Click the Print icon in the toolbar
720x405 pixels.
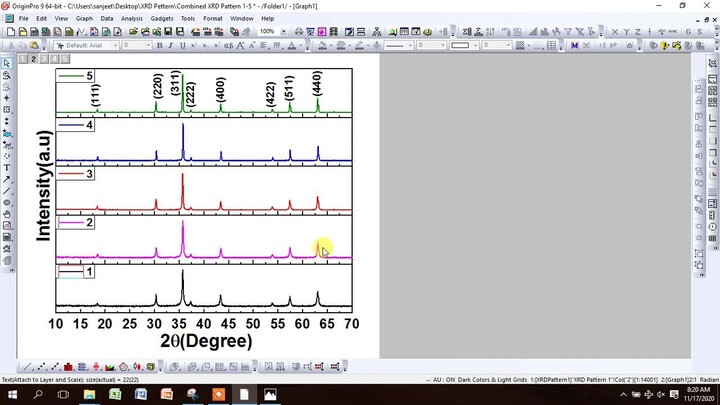(298, 32)
